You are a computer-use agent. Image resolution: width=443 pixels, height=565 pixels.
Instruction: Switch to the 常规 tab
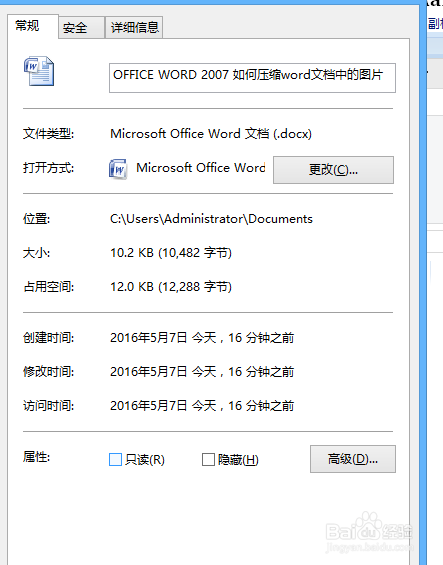[x=33, y=26]
